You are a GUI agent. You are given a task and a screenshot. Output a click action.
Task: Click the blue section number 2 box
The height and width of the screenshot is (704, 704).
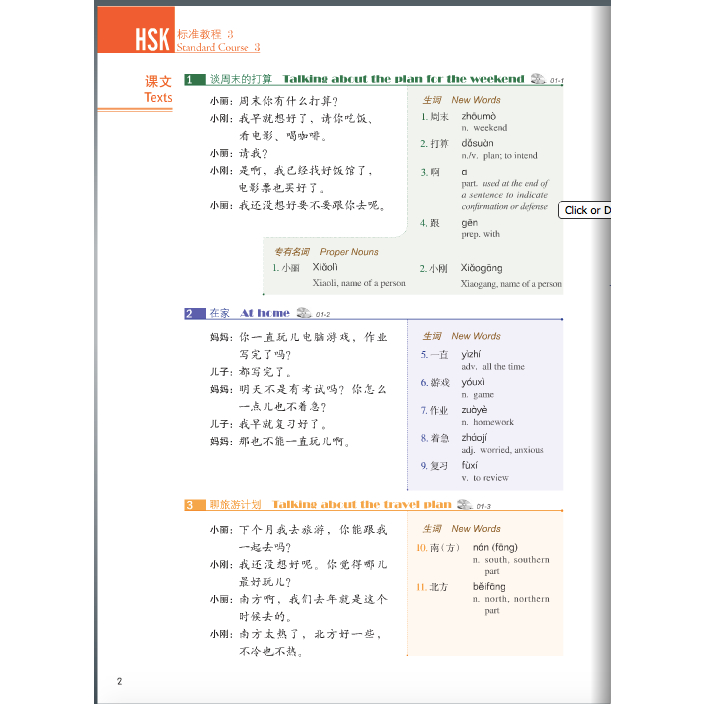click(189, 314)
